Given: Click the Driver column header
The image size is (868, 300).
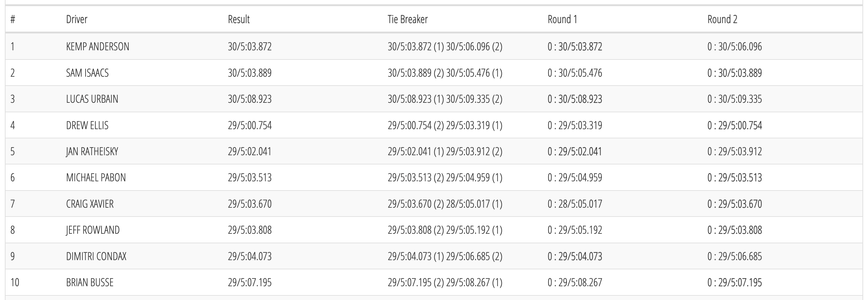Looking at the screenshot, I should [x=76, y=19].
